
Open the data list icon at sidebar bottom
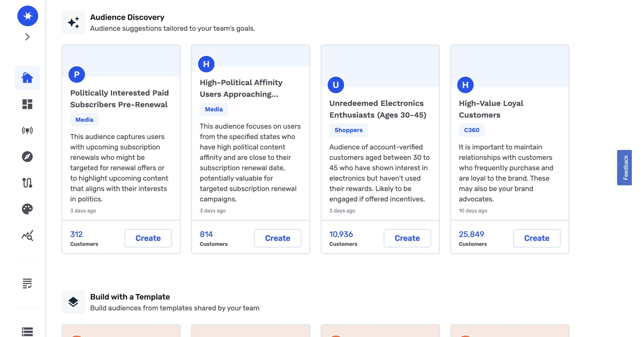coord(27,331)
